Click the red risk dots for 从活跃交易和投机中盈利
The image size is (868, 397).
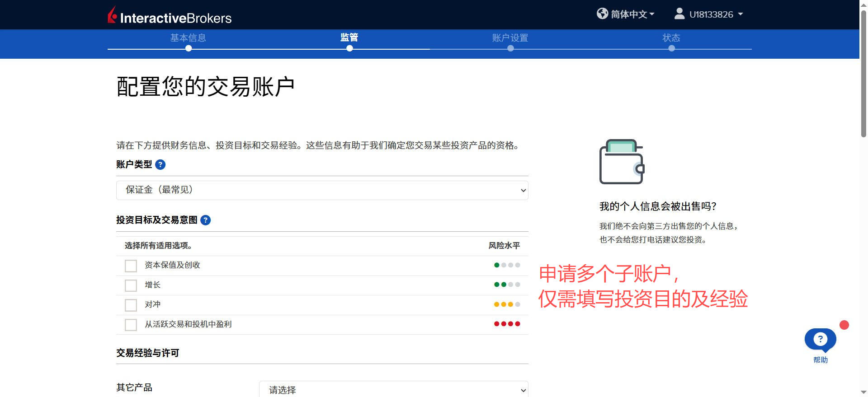coord(507,324)
